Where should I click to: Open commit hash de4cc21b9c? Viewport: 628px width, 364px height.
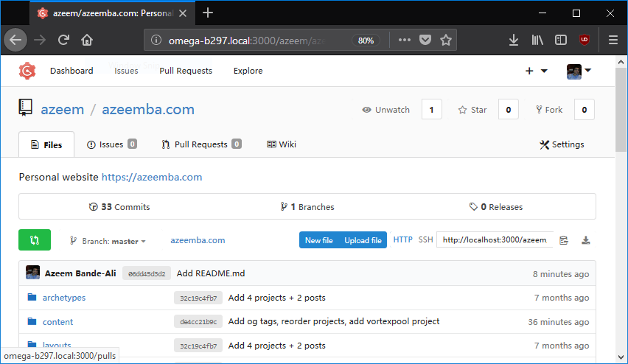coord(198,321)
